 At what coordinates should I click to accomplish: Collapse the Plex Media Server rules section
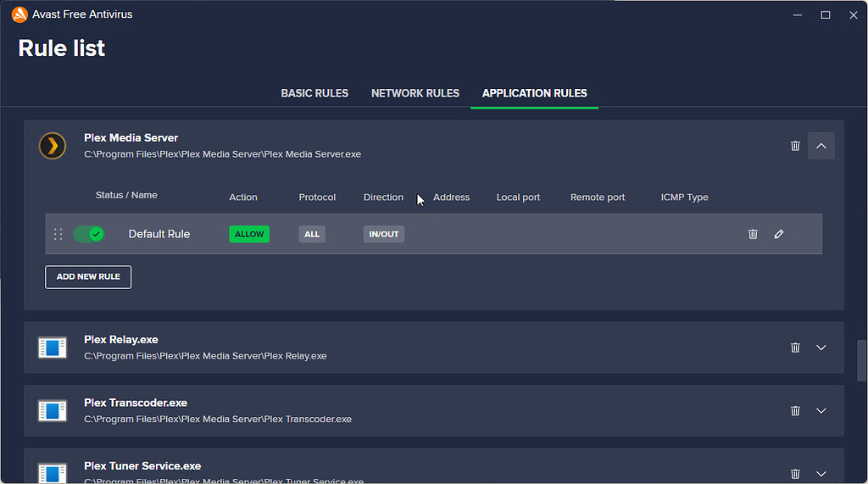click(821, 146)
